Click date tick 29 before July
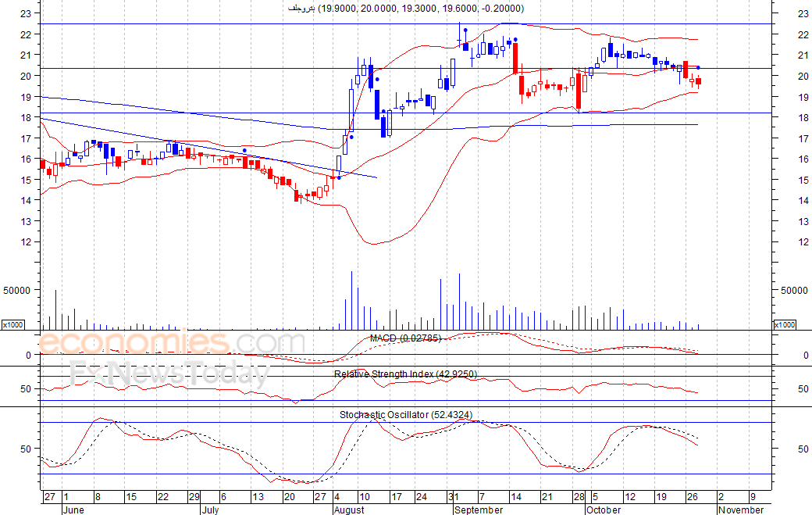The height and width of the screenshot is (515, 812). coord(194,497)
